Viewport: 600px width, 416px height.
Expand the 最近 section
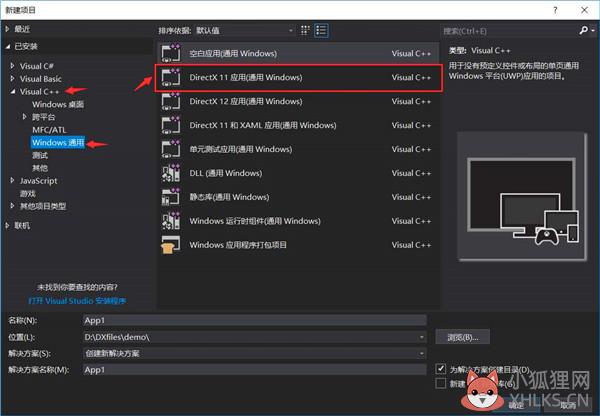[x=7, y=29]
